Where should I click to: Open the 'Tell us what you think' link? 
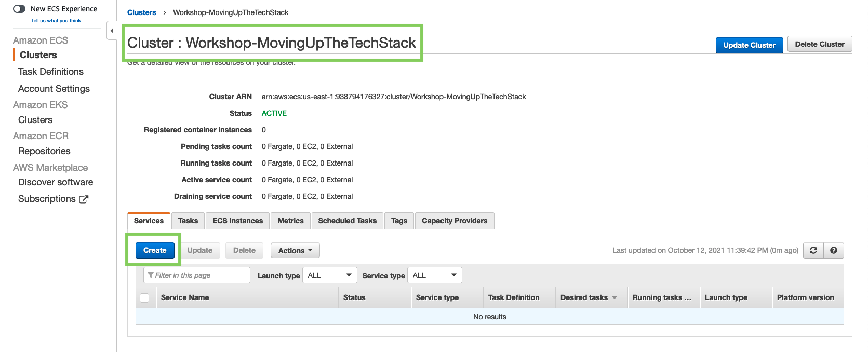point(56,21)
